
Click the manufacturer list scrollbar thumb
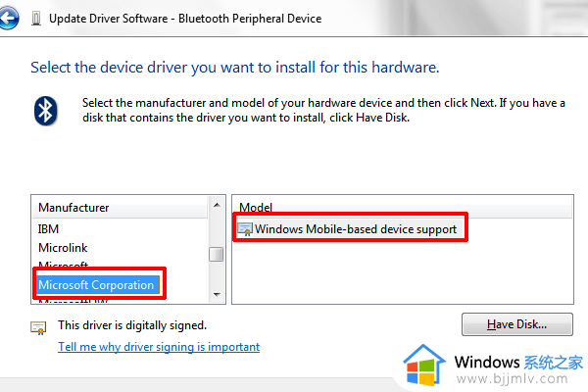coord(216,254)
